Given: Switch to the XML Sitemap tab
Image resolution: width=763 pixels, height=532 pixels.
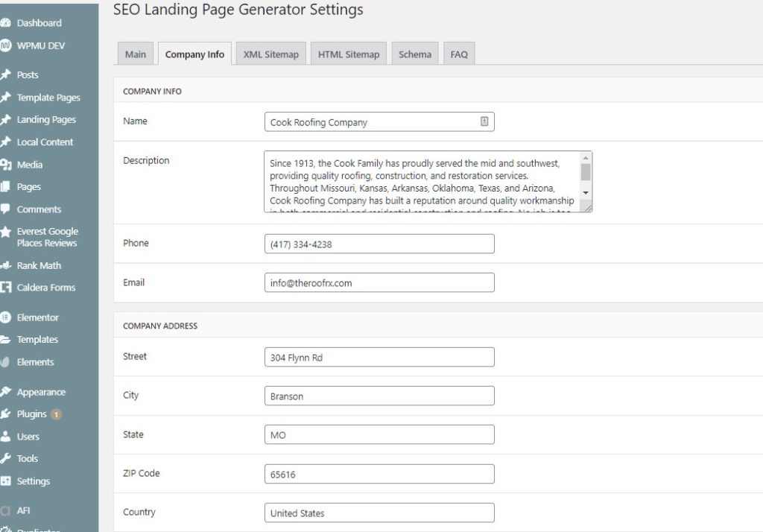Looking at the screenshot, I should (x=270, y=53).
